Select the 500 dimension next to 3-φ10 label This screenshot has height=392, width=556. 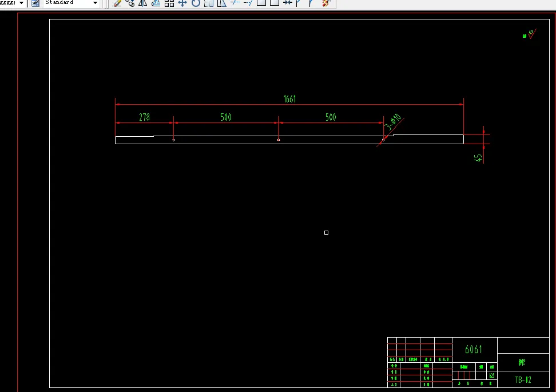331,117
